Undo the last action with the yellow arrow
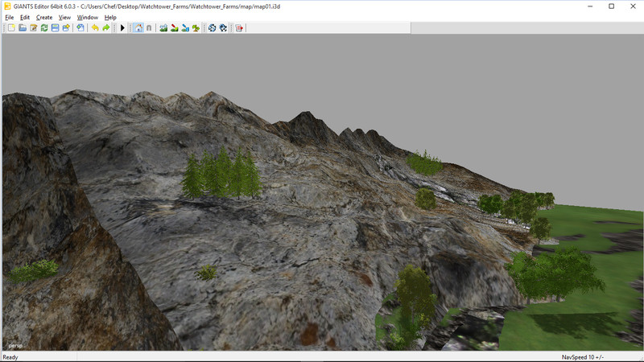The height and width of the screenshot is (362, 644). [x=95, y=28]
